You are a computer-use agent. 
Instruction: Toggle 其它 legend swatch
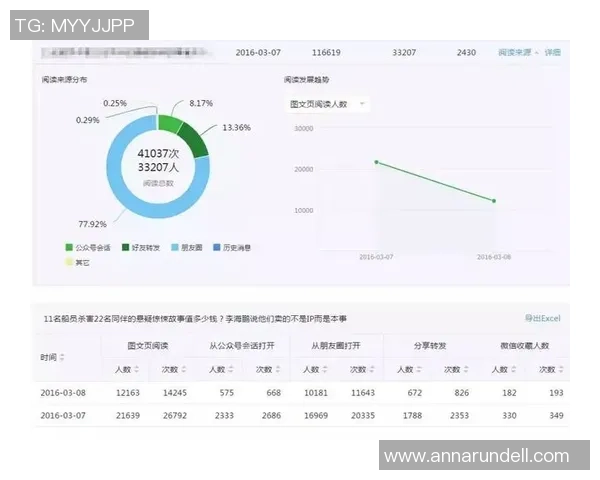pos(69,262)
